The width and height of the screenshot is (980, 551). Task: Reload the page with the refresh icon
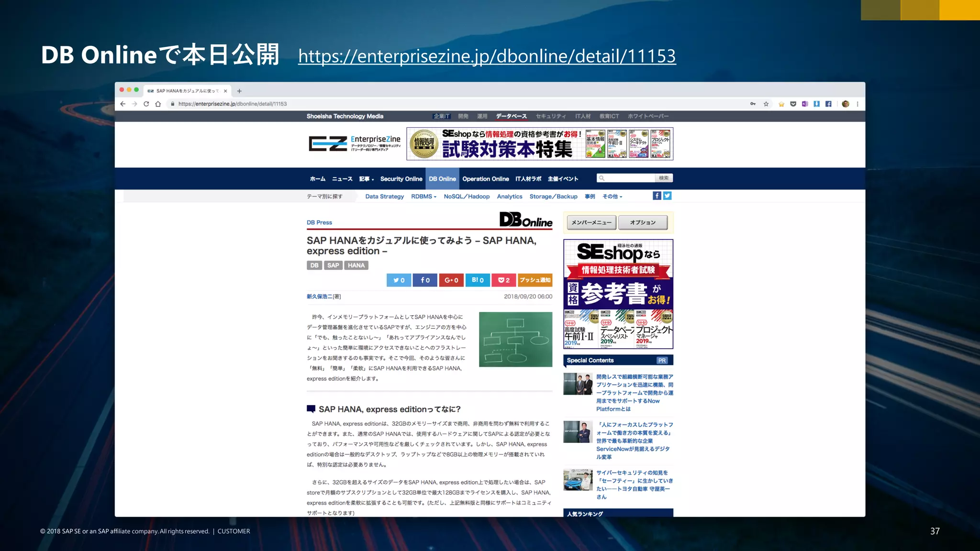click(146, 104)
